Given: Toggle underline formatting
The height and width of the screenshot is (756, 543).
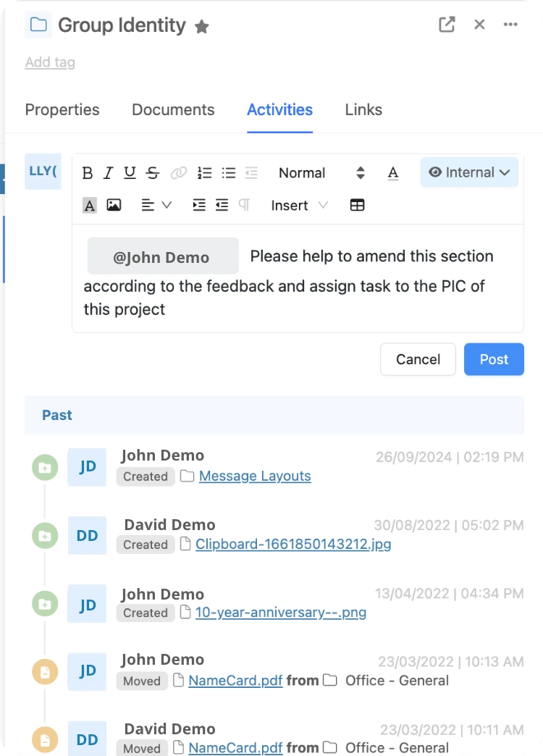Looking at the screenshot, I should click(130, 172).
